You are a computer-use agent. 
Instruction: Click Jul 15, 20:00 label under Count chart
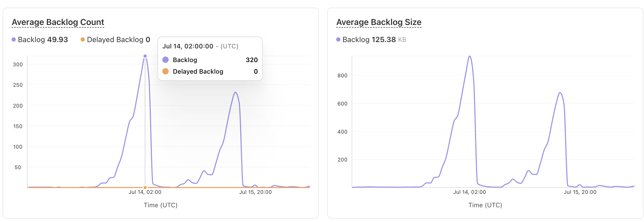point(255,192)
